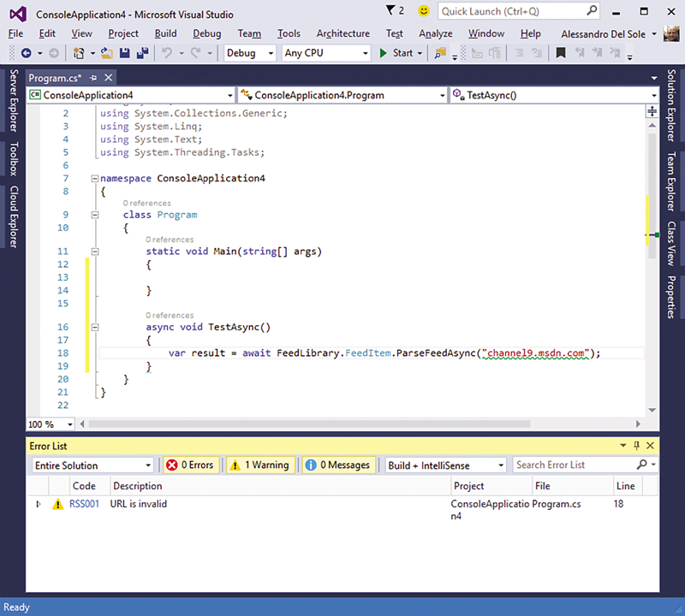Screen dimensions: 685x616
Task: Click the Start debugging green play icon
Action: [x=383, y=53]
